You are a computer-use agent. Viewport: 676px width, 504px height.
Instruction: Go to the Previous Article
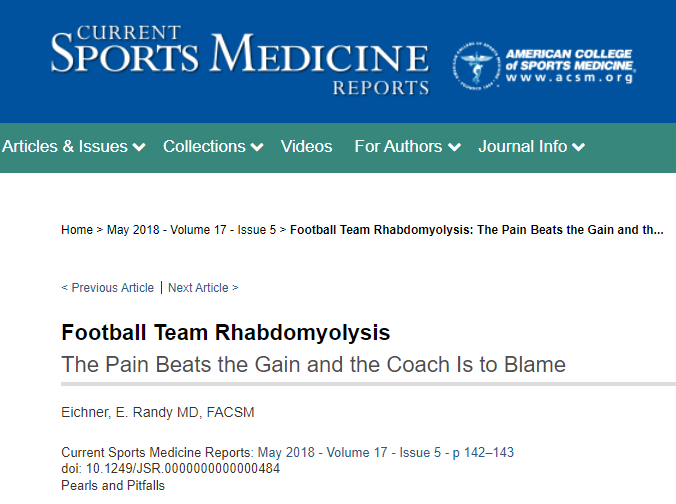(x=108, y=288)
